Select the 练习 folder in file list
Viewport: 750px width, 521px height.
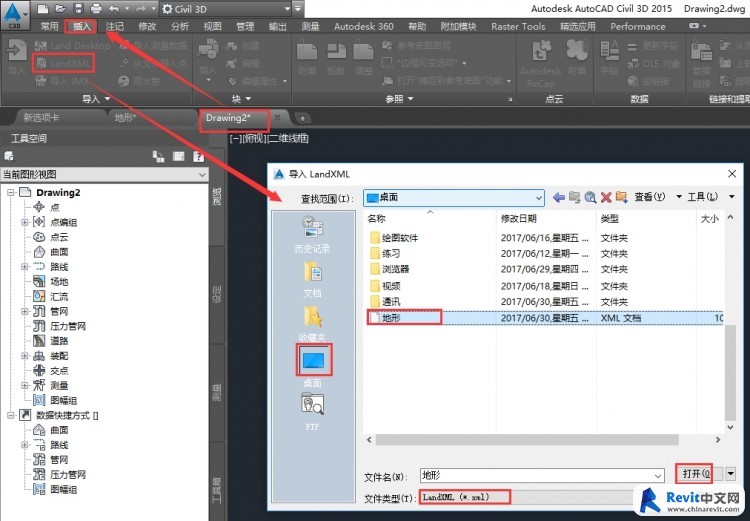coord(391,254)
